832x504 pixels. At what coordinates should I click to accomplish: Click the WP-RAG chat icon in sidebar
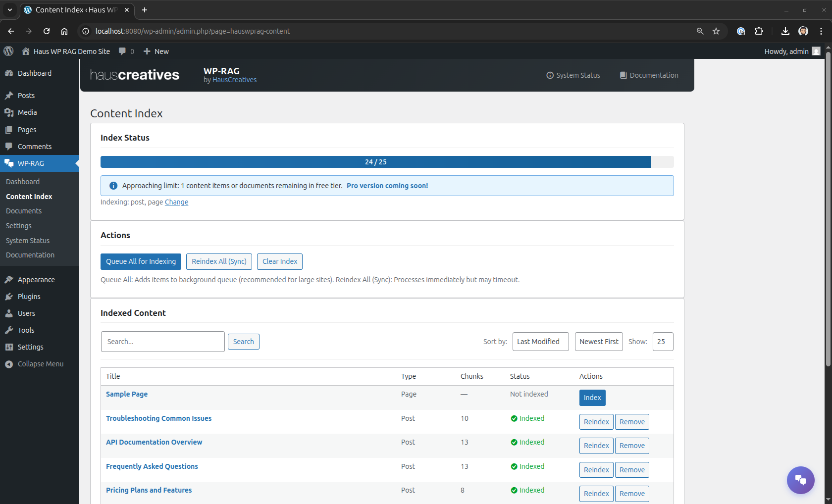tap(9, 163)
